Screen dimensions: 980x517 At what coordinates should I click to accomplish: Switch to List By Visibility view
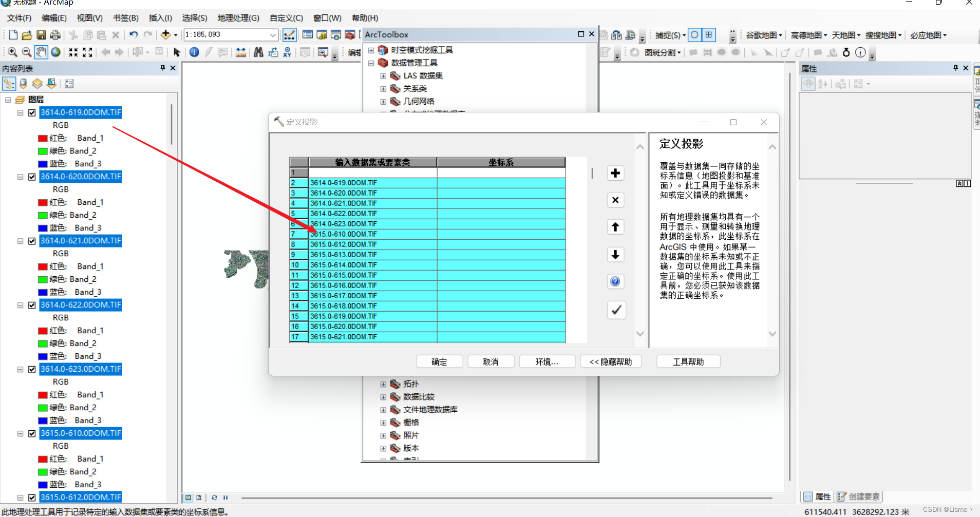(37, 84)
